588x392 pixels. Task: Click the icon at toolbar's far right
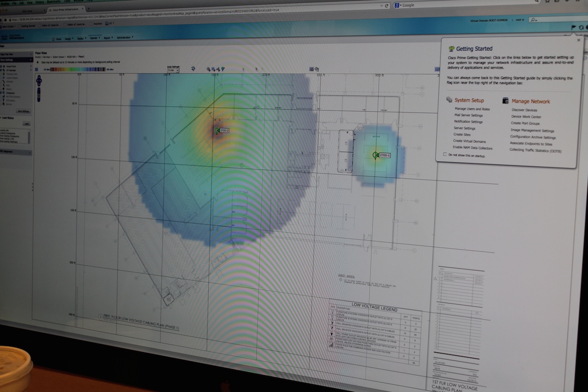[438, 69]
